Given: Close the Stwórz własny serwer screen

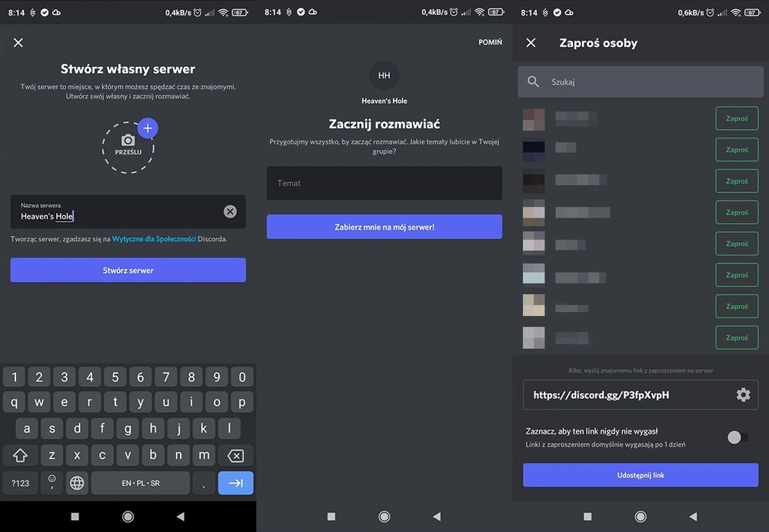Looking at the screenshot, I should [x=18, y=42].
